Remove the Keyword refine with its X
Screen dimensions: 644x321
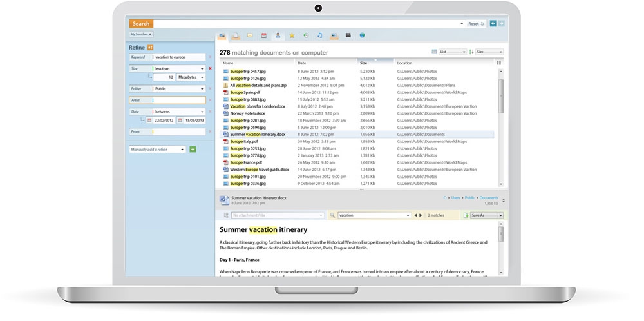(211, 57)
